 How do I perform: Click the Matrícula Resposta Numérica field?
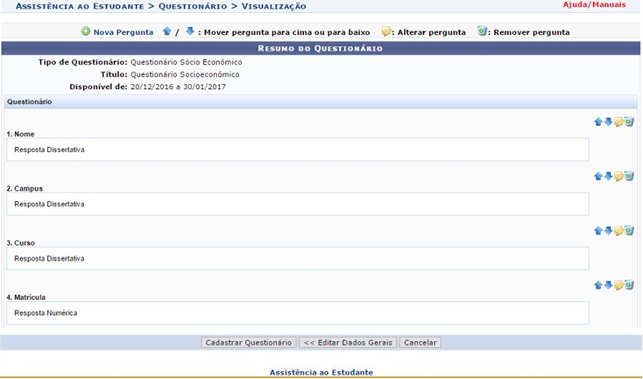[298, 313]
